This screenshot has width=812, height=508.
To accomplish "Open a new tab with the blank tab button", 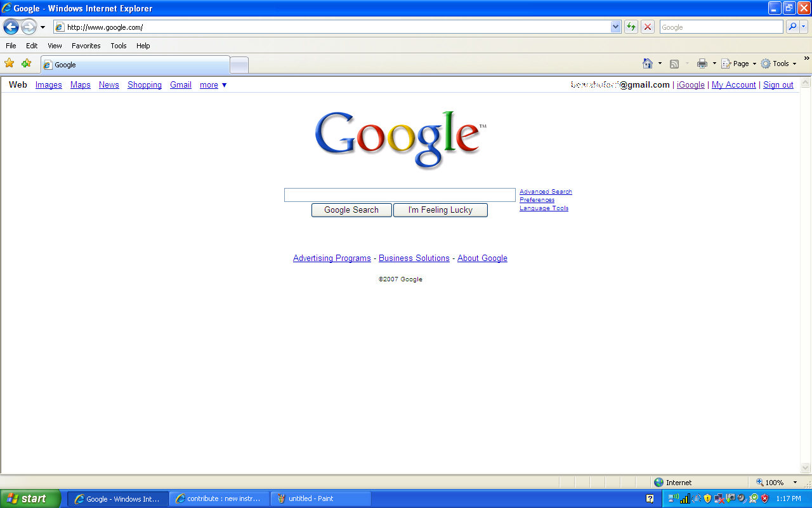I will tap(239, 65).
